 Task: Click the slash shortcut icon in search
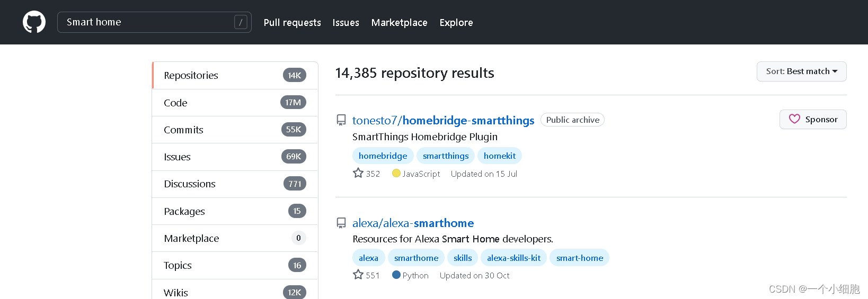(x=241, y=22)
